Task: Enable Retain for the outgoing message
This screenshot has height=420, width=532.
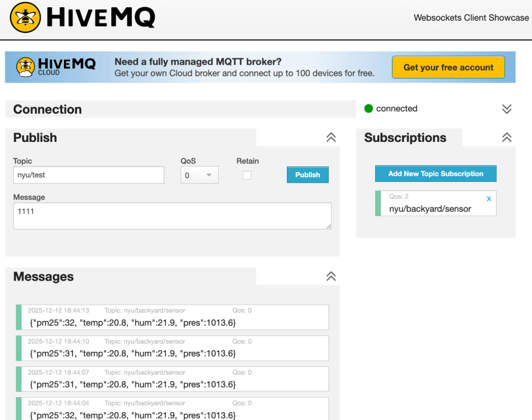Action: point(247,175)
